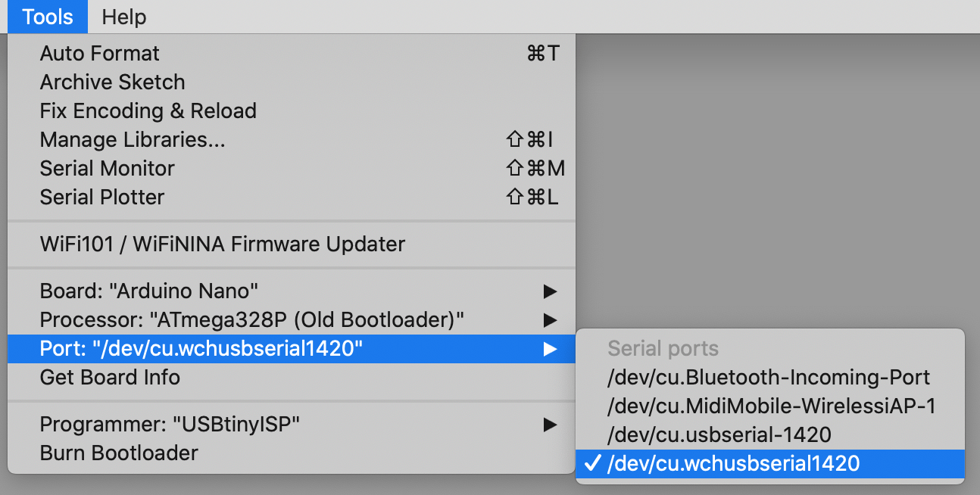
Task: Open WiFi101 / WiFiNINA Firmware Updater
Action: (x=292, y=244)
